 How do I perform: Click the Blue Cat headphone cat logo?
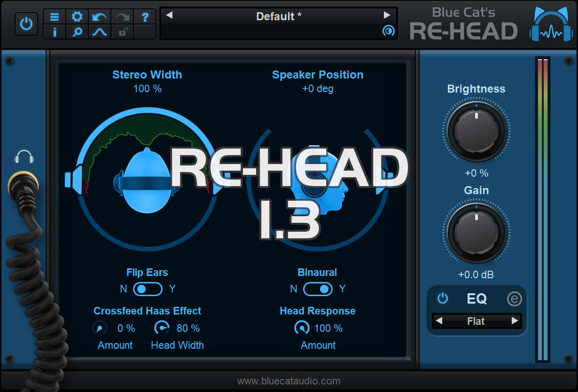(551, 24)
